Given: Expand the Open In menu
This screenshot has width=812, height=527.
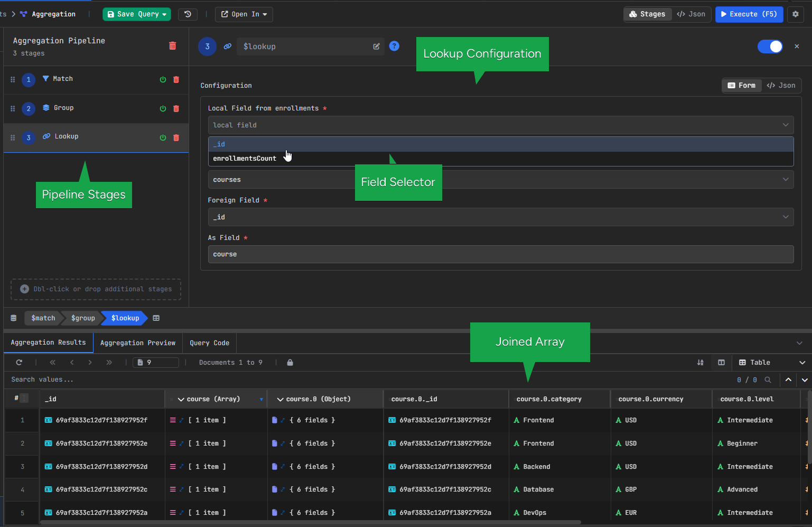Looking at the screenshot, I should coord(244,14).
